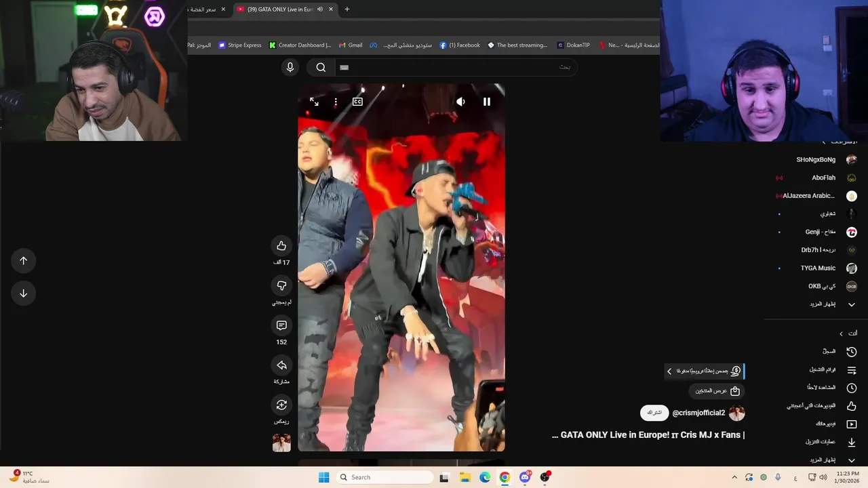Open the comments showing 152

(x=281, y=325)
